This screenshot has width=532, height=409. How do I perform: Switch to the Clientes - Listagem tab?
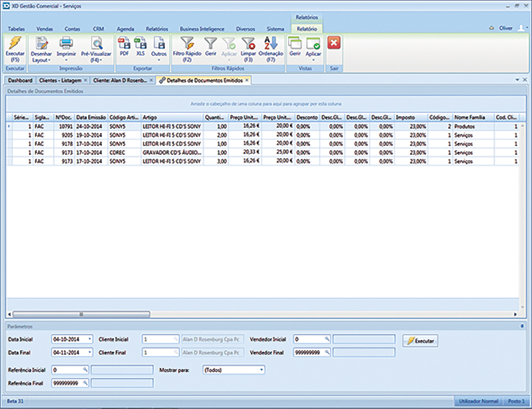(x=59, y=80)
